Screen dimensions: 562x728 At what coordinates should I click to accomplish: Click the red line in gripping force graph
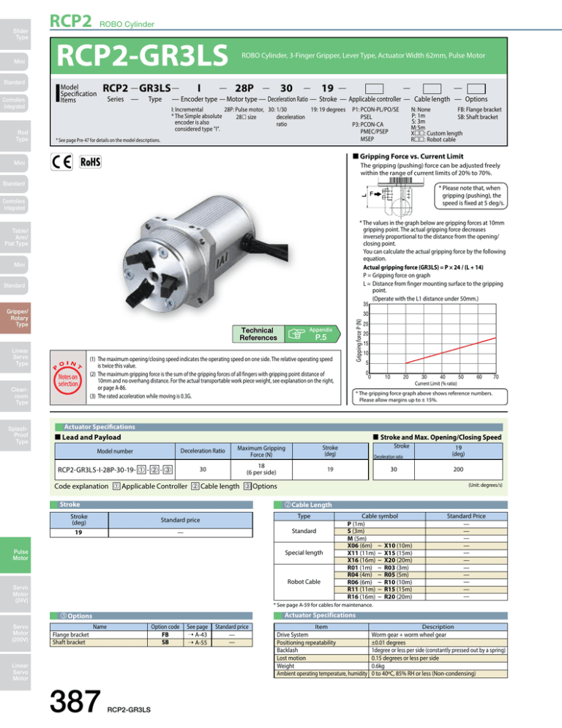point(451,351)
